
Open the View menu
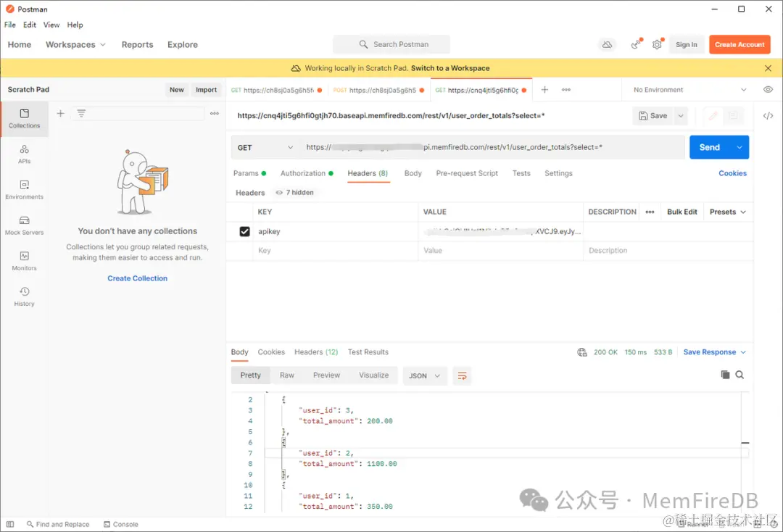pyautogui.click(x=51, y=25)
